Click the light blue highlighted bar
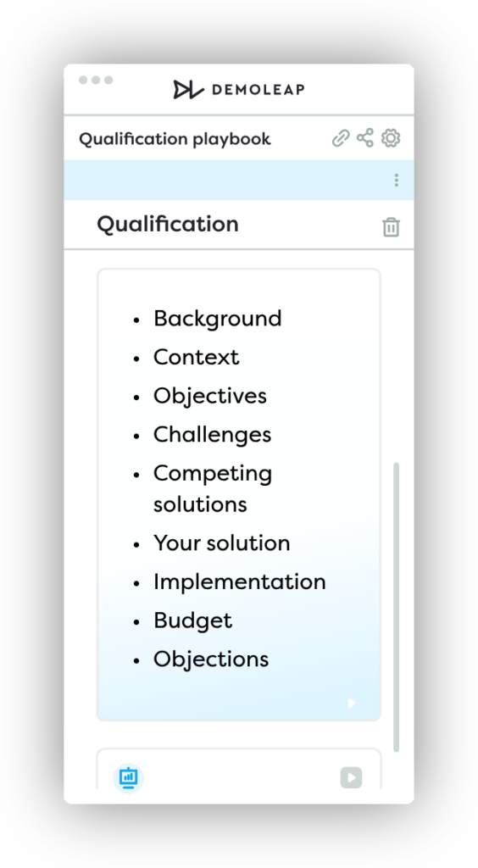This screenshot has width=478, height=868. coord(239,180)
